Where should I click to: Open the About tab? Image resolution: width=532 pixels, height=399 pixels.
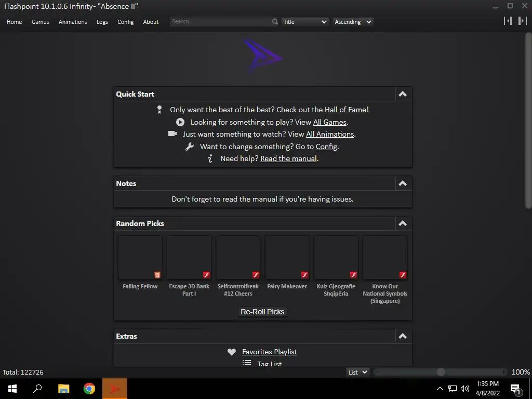point(151,22)
